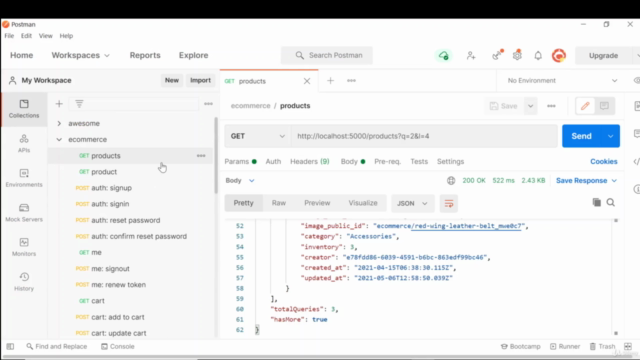Screen dimensions: 640x360
Task: Open collections panel more options menu
Action: click(209, 104)
